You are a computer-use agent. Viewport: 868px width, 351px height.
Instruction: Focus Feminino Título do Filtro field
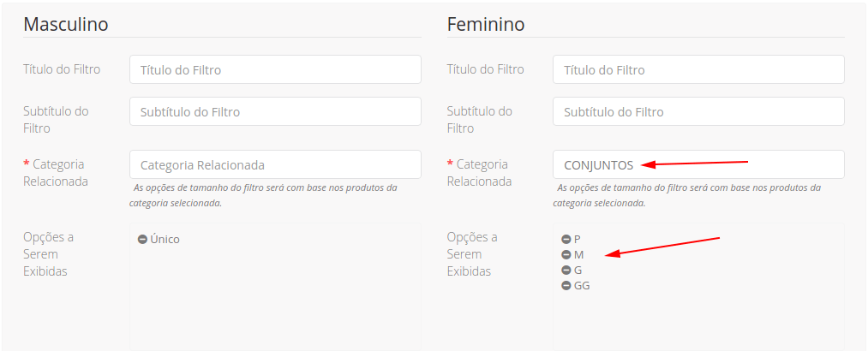point(698,69)
